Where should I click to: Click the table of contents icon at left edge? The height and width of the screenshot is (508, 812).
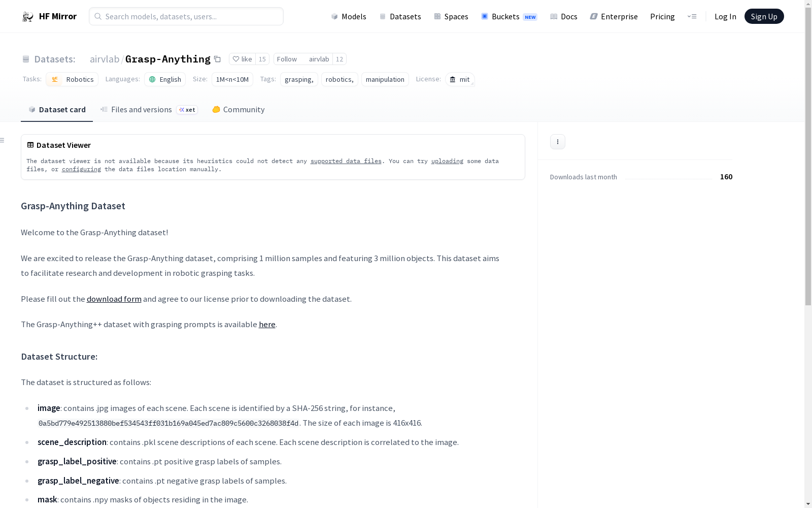coord(2,140)
